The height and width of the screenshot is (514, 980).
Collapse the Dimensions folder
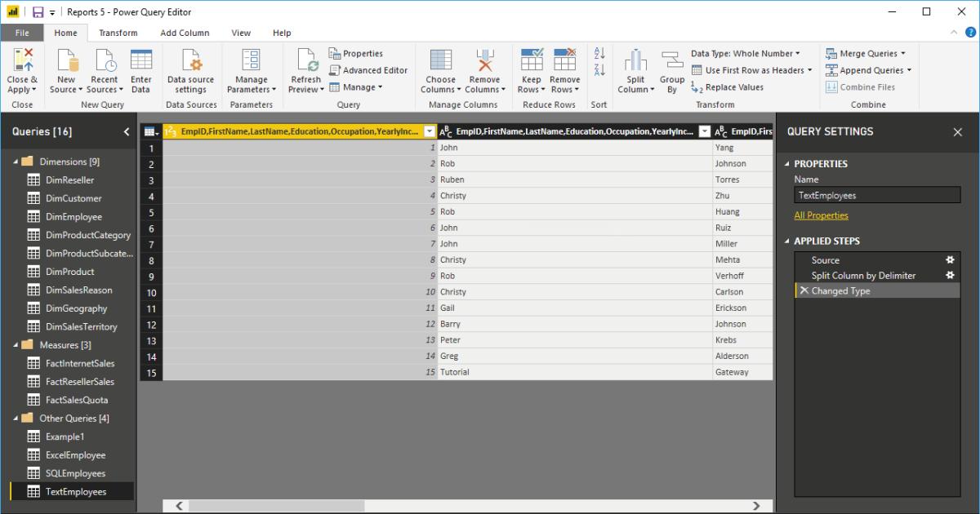[16, 162]
